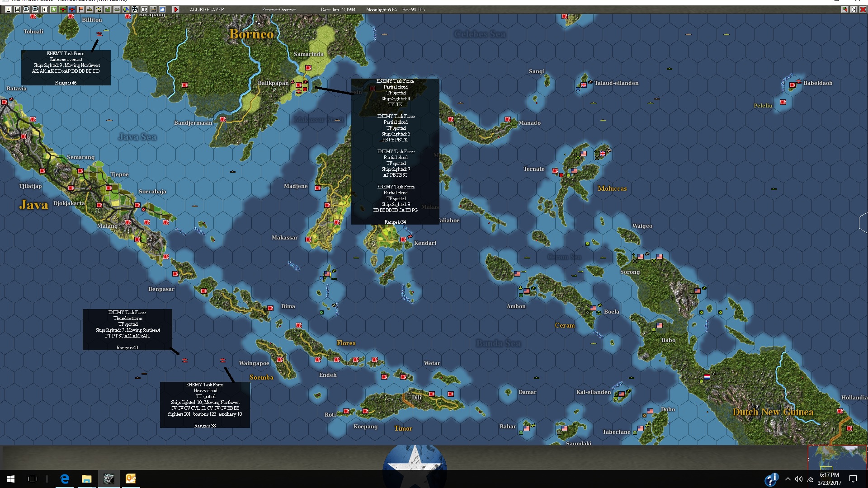Open the Windows Start menu
The height and width of the screenshot is (488, 868).
pyautogui.click(x=11, y=479)
